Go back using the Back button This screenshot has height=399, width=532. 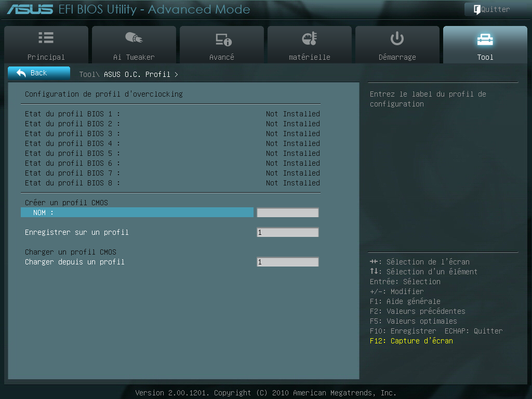pyautogui.click(x=39, y=73)
